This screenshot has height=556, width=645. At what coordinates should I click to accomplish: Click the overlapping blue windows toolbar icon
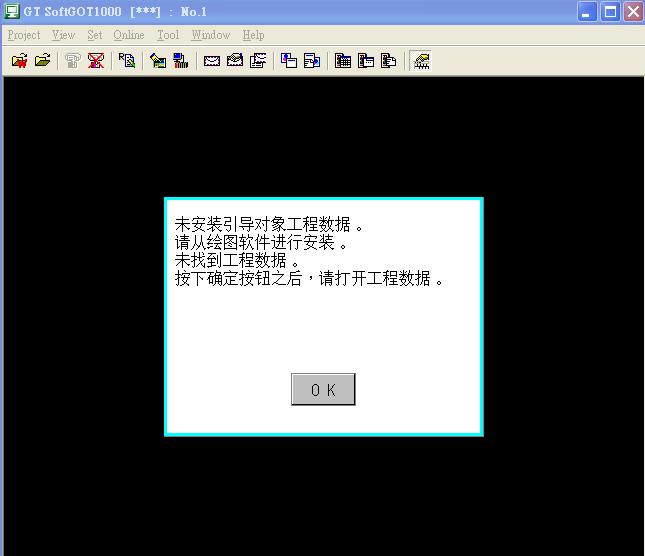(289, 61)
